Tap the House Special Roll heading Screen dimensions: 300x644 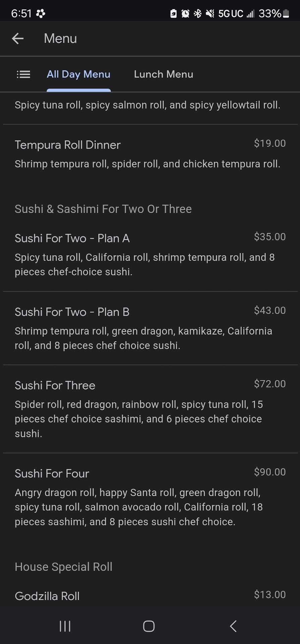(64, 567)
